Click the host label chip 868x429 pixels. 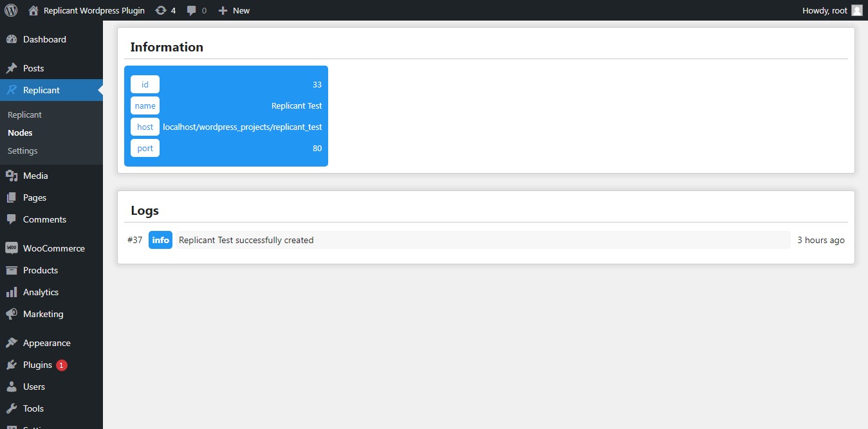coord(145,127)
